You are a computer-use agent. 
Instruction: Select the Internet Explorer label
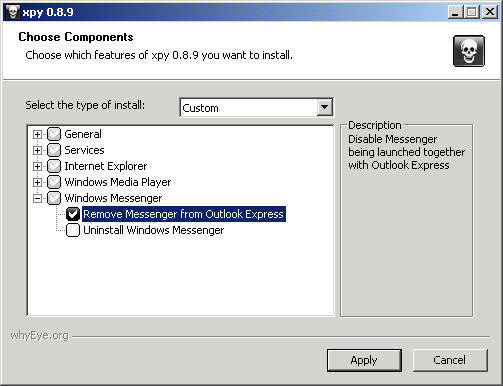click(106, 166)
